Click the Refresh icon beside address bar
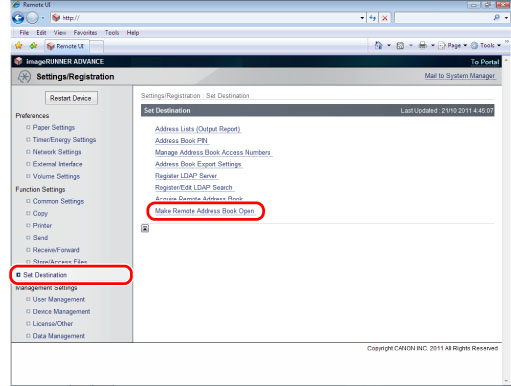 point(373,18)
